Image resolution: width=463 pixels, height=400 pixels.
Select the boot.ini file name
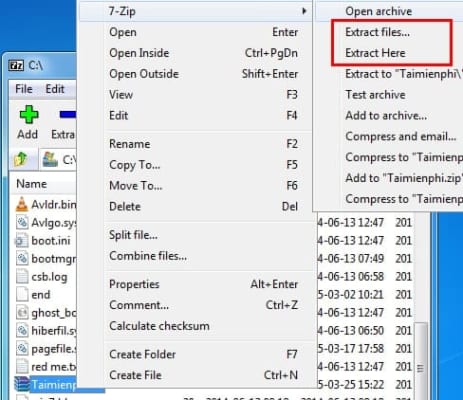click(51, 241)
